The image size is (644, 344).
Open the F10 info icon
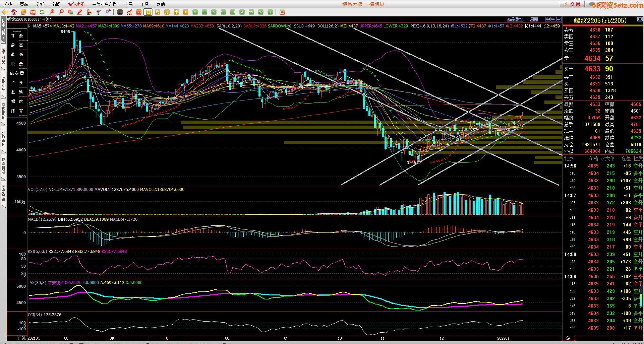(x=33, y=12)
